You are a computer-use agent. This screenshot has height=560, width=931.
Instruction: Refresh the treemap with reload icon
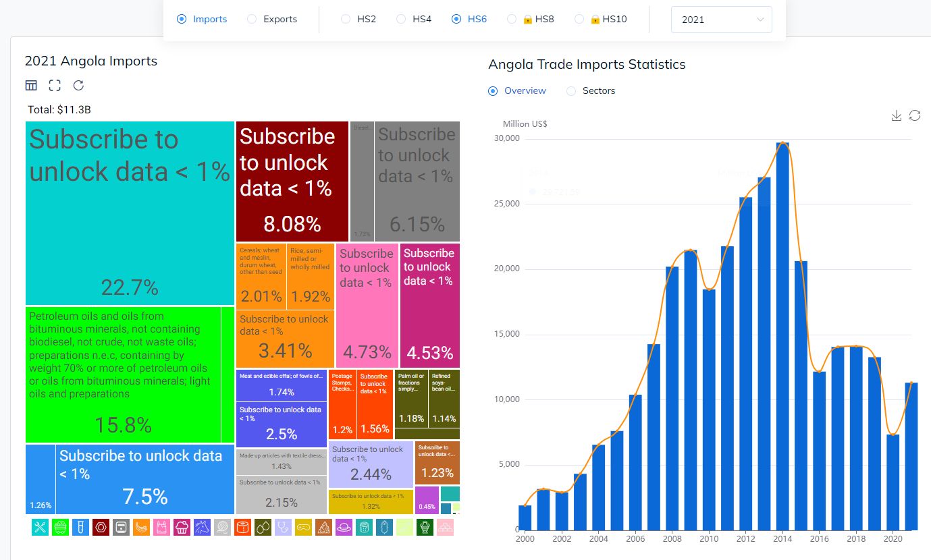pos(78,85)
